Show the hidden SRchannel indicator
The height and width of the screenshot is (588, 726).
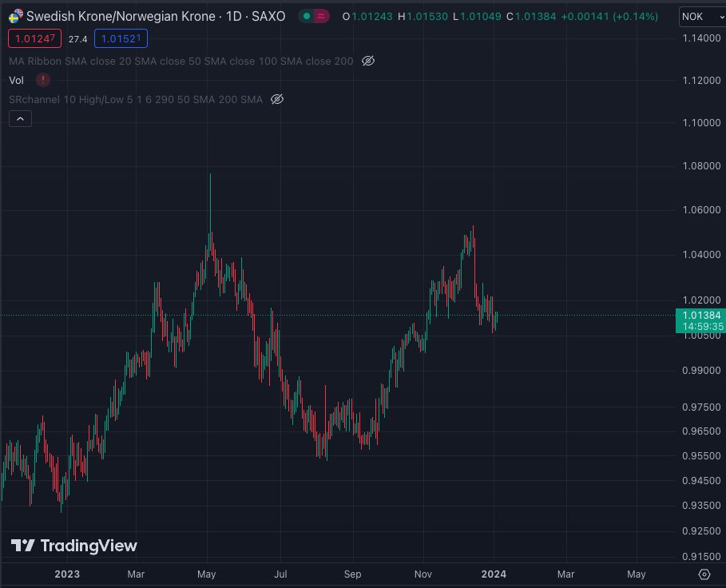(276, 99)
